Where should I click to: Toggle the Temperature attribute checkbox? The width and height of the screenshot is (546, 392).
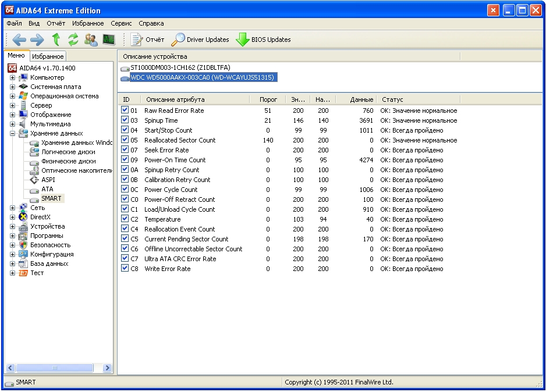click(125, 219)
